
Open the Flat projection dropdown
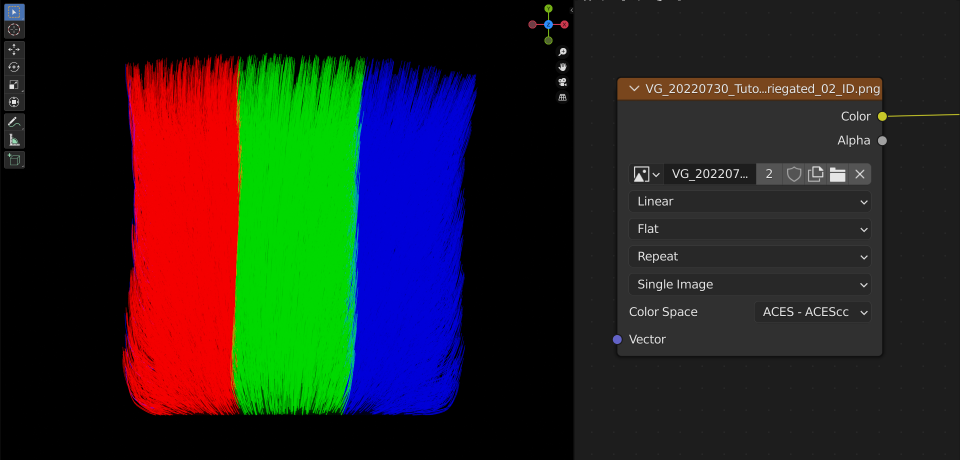tap(750, 229)
